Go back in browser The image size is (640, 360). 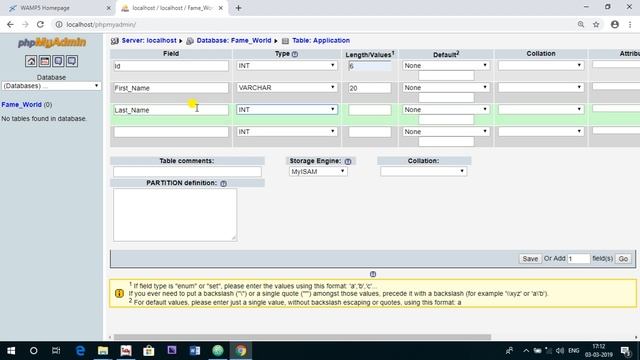pyautogui.click(x=10, y=24)
